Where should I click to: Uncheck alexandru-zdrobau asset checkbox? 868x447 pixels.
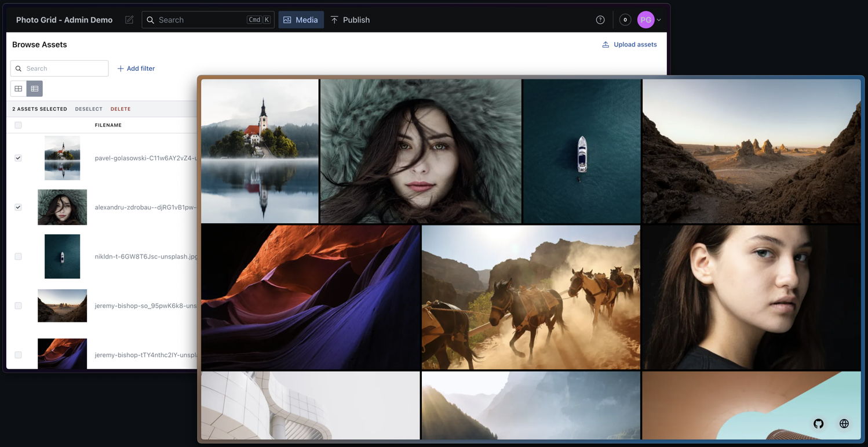(18, 207)
